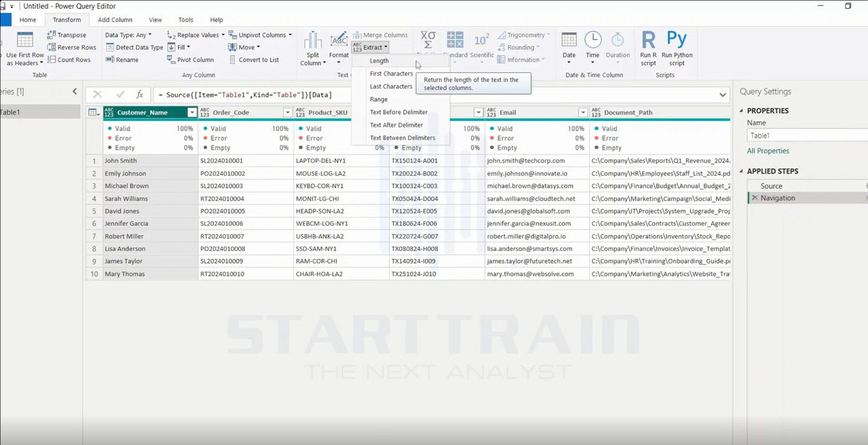Switch to the Home ribbon tab
The height and width of the screenshot is (445, 868).
tap(28, 20)
